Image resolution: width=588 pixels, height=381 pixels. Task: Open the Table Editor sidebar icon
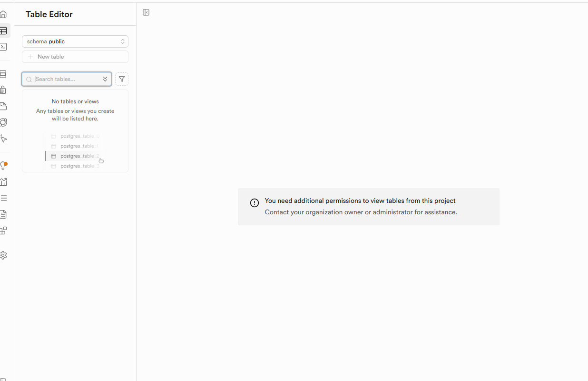coord(3,30)
